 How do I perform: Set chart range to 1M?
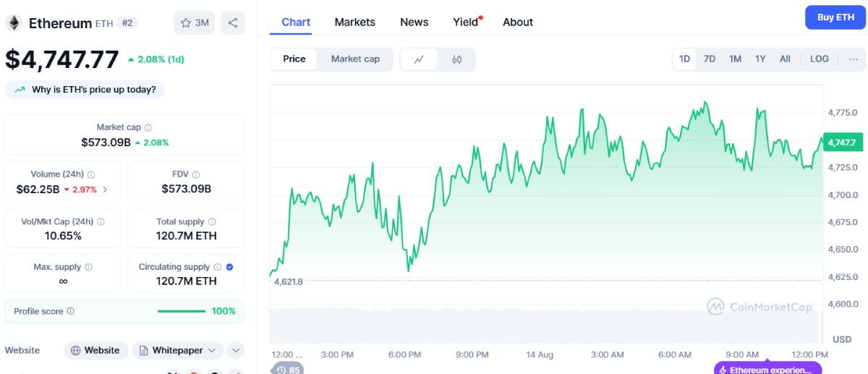tap(735, 59)
